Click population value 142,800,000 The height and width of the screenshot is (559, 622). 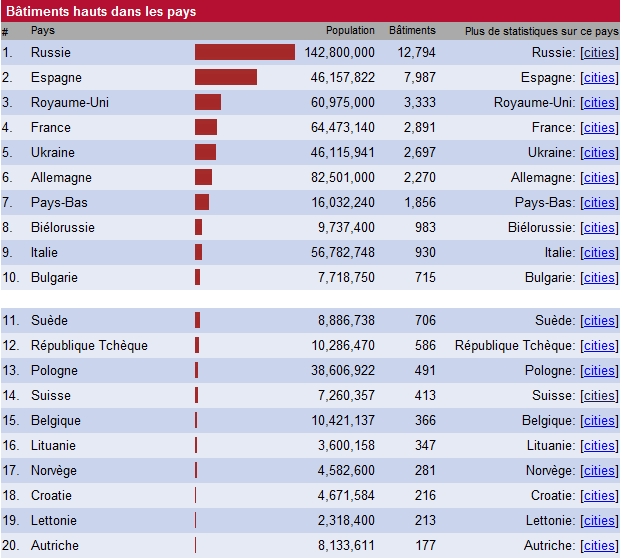tap(340, 52)
